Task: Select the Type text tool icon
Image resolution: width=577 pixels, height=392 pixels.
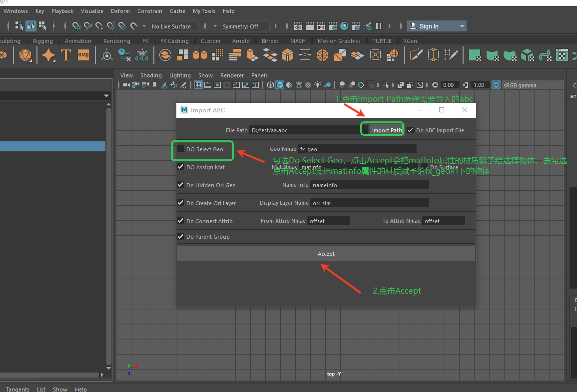Action: pyautogui.click(x=66, y=55)
